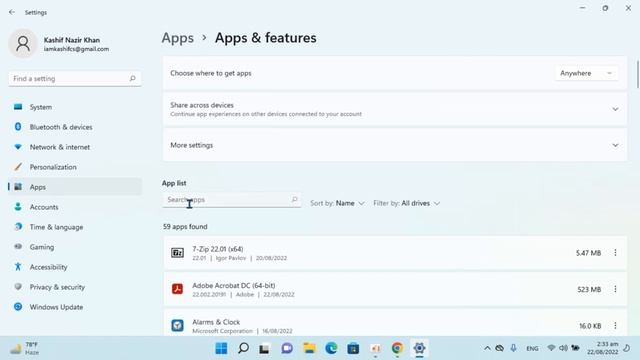Click the 523 MB size value
Viewport: 640px width, 360px height.
coord(589,289)
